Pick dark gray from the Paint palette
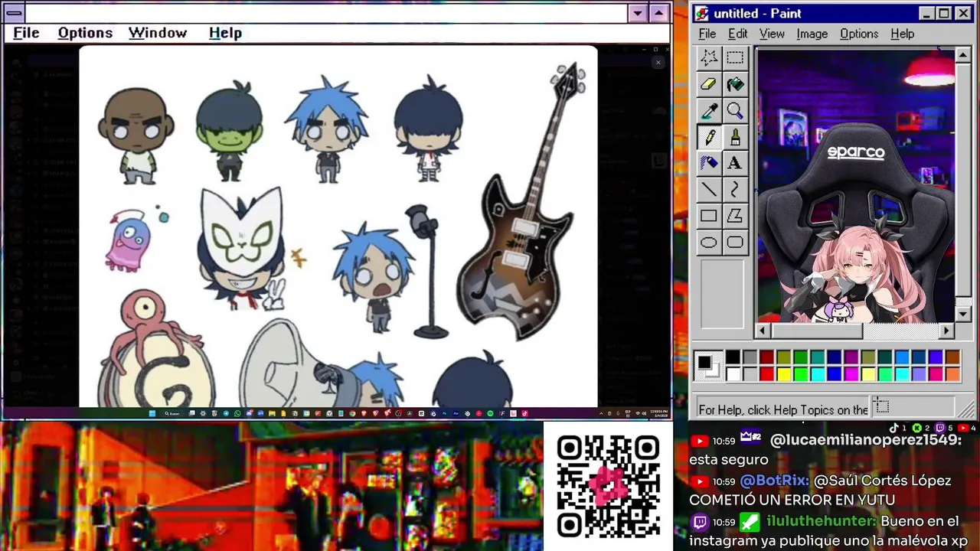Image resolution: width=980 pixels, height=551 pixels. point(750,357)
